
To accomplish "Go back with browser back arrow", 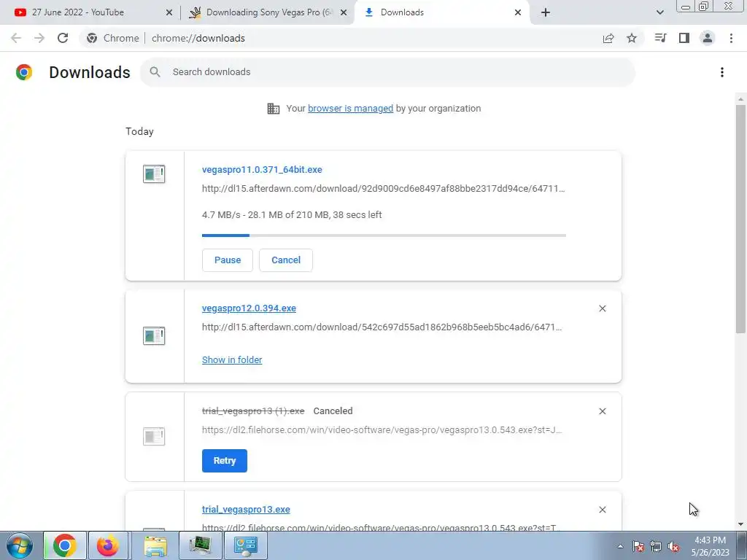I will [x=16, y=38].
